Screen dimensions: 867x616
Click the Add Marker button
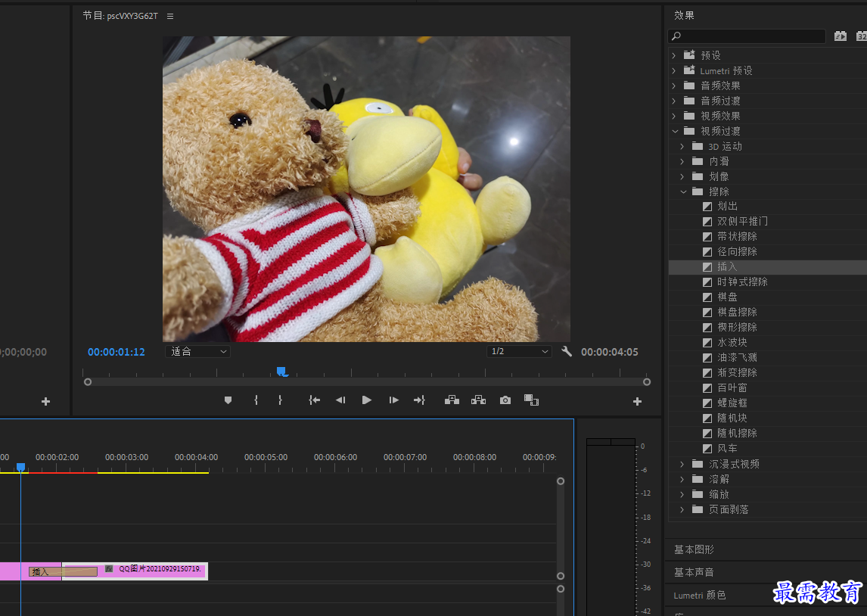pos(228,400)
